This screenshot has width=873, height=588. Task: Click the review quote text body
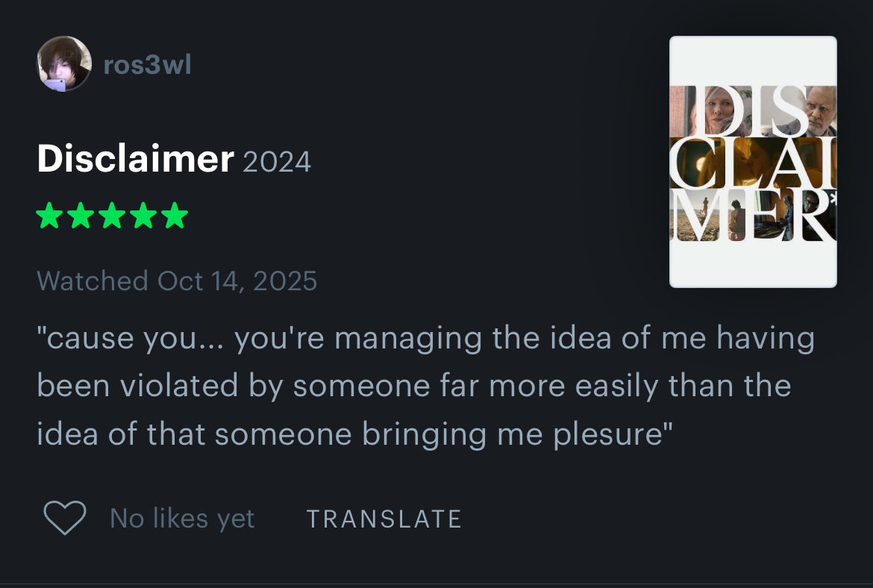(426, 386)
